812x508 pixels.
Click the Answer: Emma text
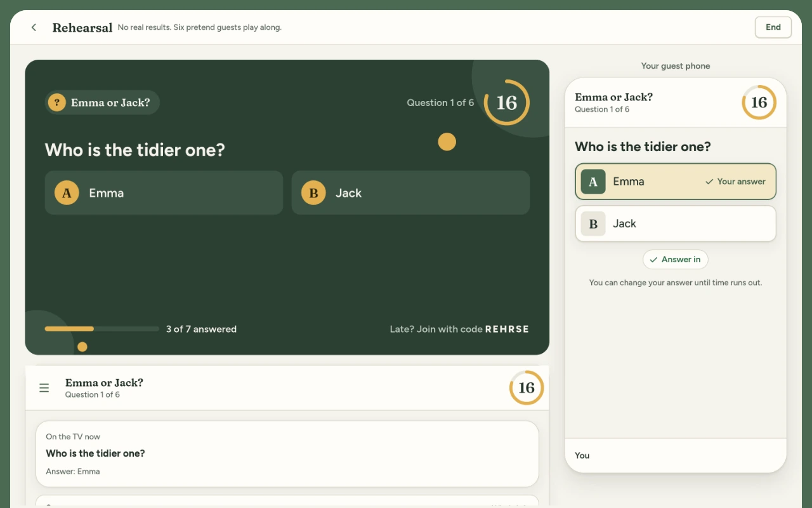pyautogui.click(x=73, y=472)
